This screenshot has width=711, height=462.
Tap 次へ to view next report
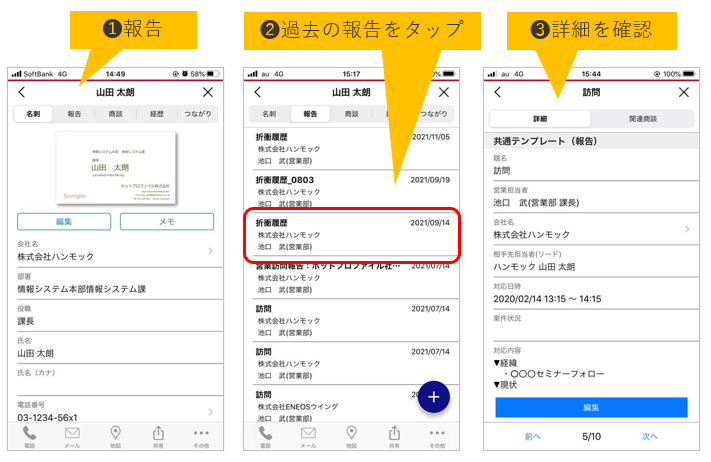point(650,436)
